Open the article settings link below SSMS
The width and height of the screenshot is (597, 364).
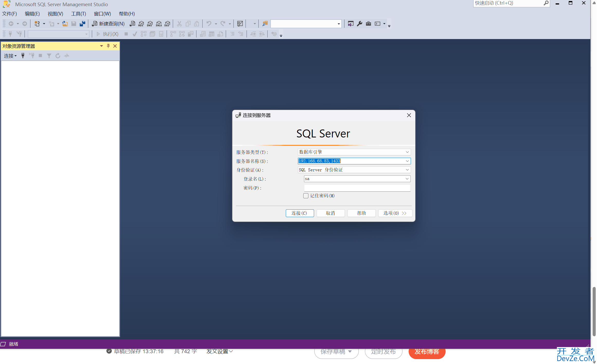coord(219,351)
